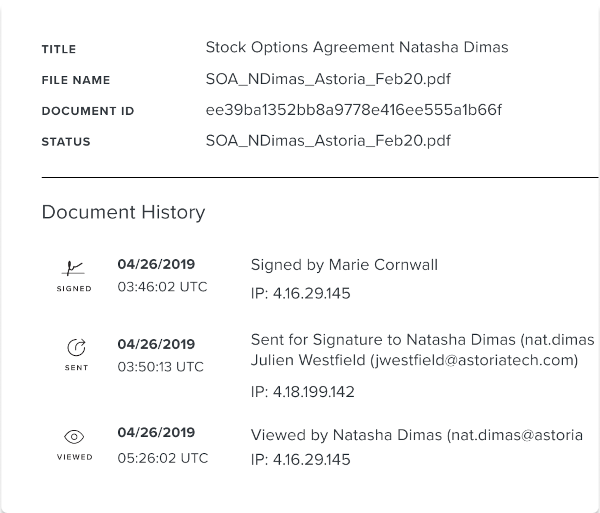
Task: Click the Document History heading
Action: point(124,212)
